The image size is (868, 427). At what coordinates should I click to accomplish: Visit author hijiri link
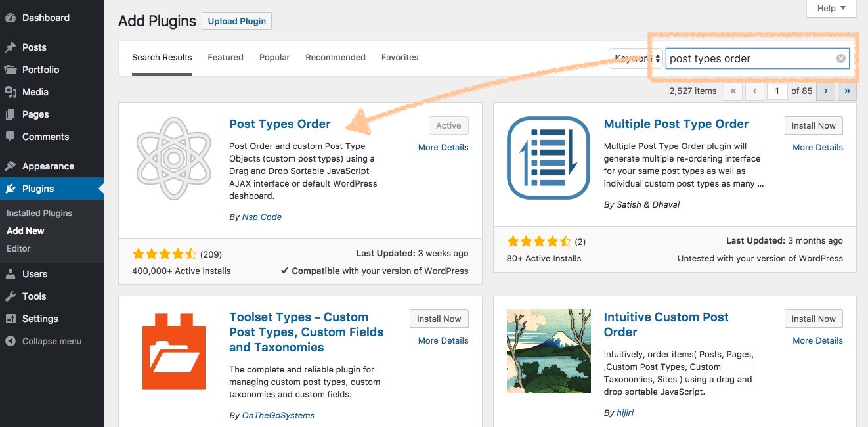pyautogui.click(x=625, y=413)
